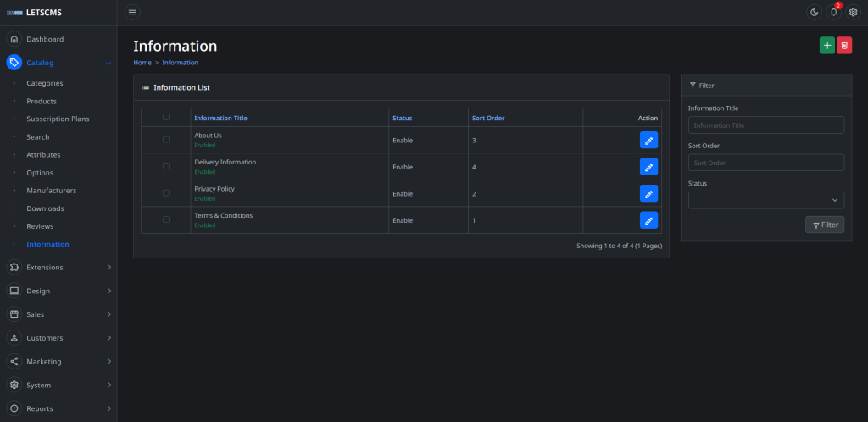Open Categories in the Catalog menu
Screen dimensions: 868x422
tap(45, 83)
